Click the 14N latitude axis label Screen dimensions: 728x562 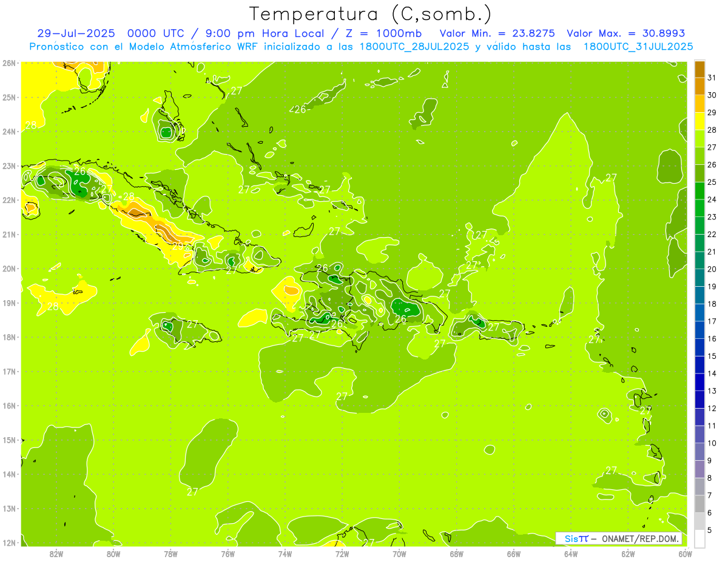9,474
